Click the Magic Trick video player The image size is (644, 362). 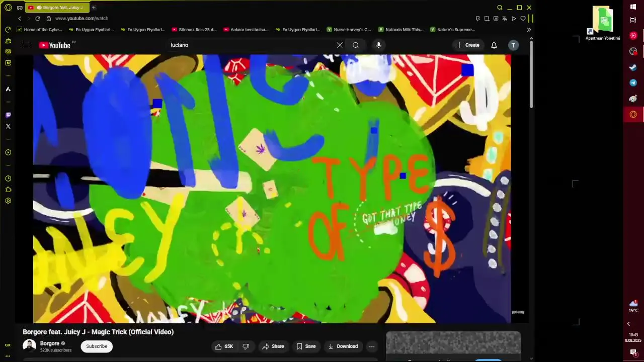(272, 189)
